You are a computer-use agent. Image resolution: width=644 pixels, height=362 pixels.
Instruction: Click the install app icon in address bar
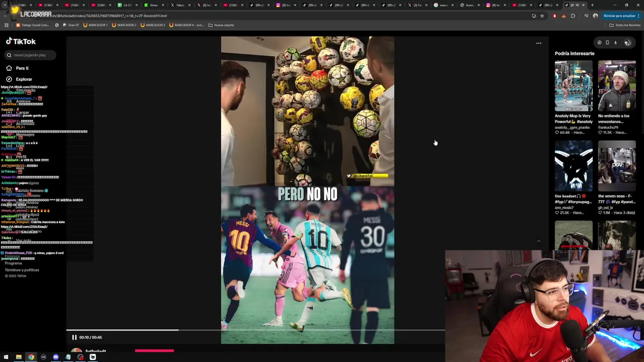pos(534,16)
